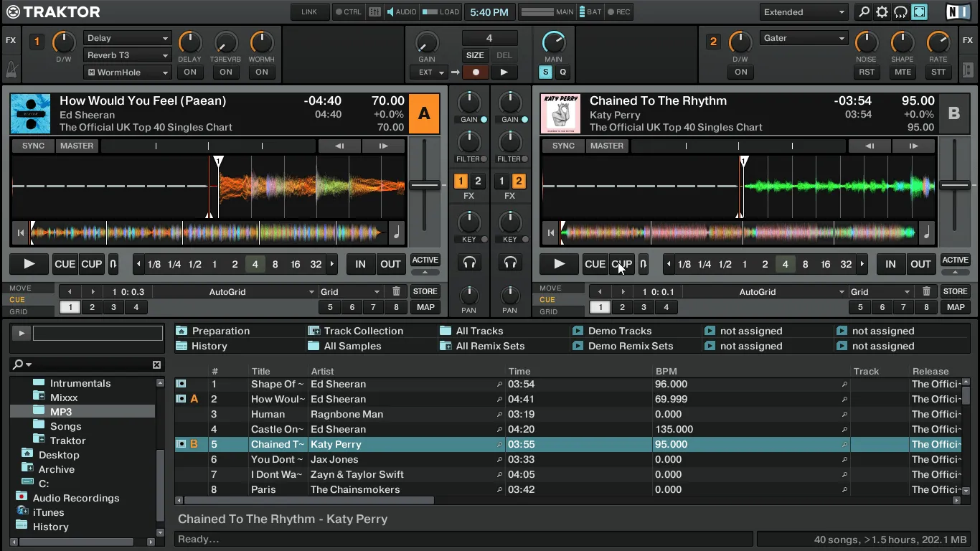
Task: Enable Cruise mode in the header
Action: coord(900,12)
